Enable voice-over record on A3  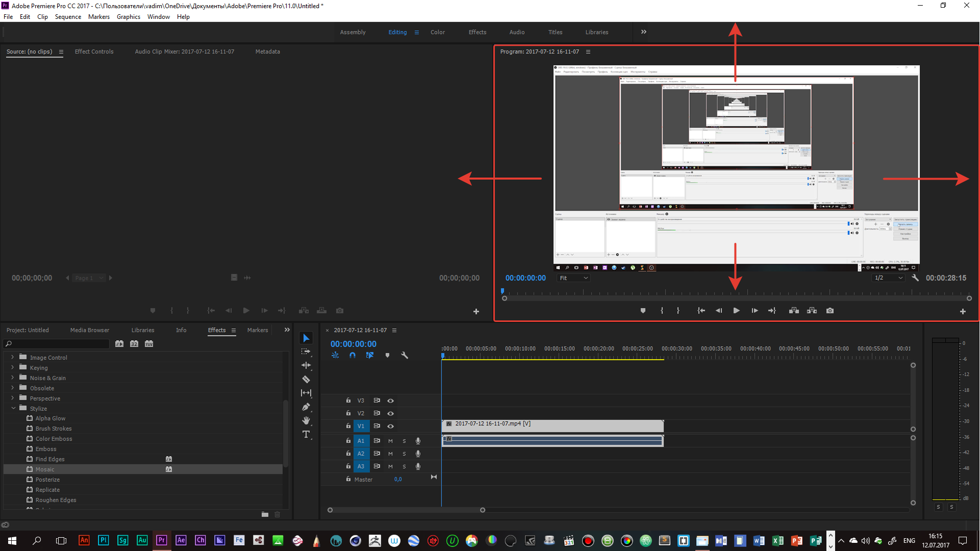pos(418,466)
